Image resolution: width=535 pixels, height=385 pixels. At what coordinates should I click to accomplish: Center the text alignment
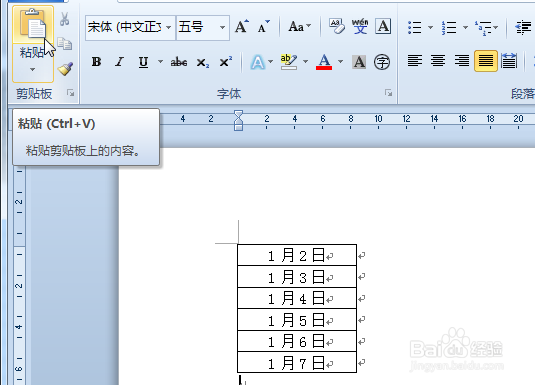point(438,61)
